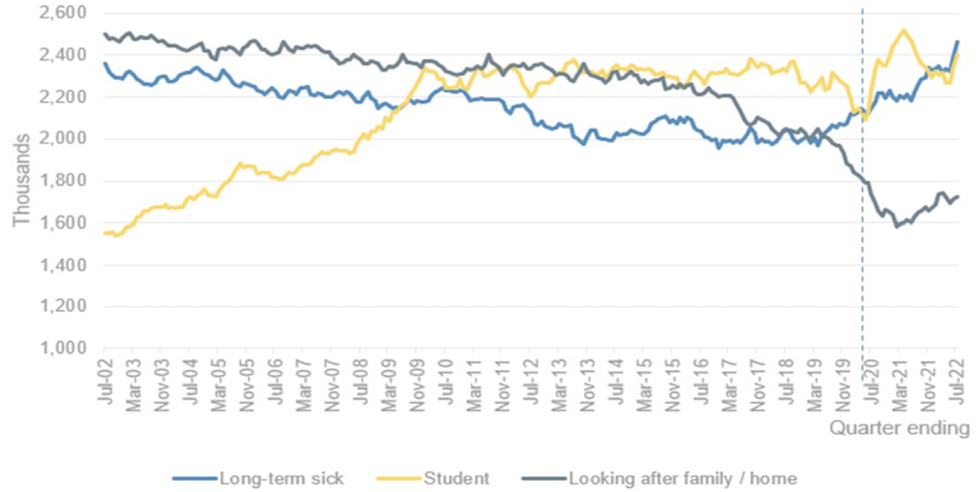Select the Nov-09 x-axis date label

[x=418, y=384]
